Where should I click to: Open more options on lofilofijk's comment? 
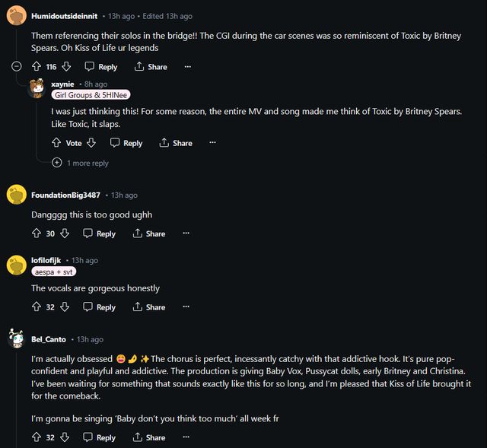pos(185,307)
